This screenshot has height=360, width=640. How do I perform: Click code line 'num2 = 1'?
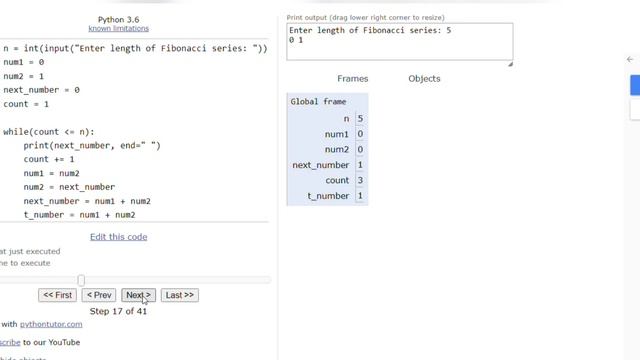24,76
